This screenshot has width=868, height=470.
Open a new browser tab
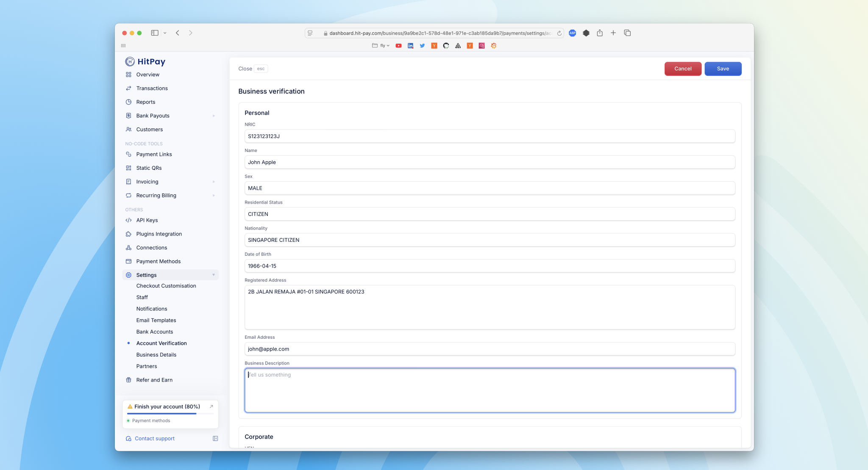tap(613, 33)
